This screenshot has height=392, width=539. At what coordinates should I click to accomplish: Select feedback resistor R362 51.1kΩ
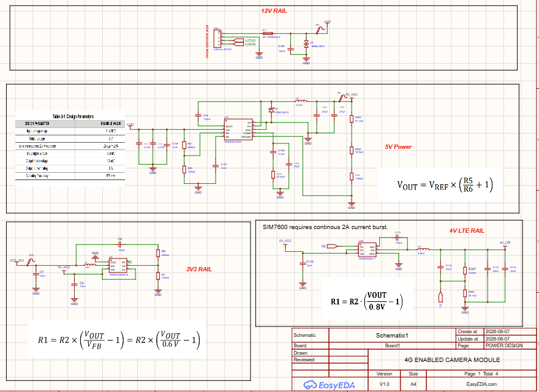(352, 119)
